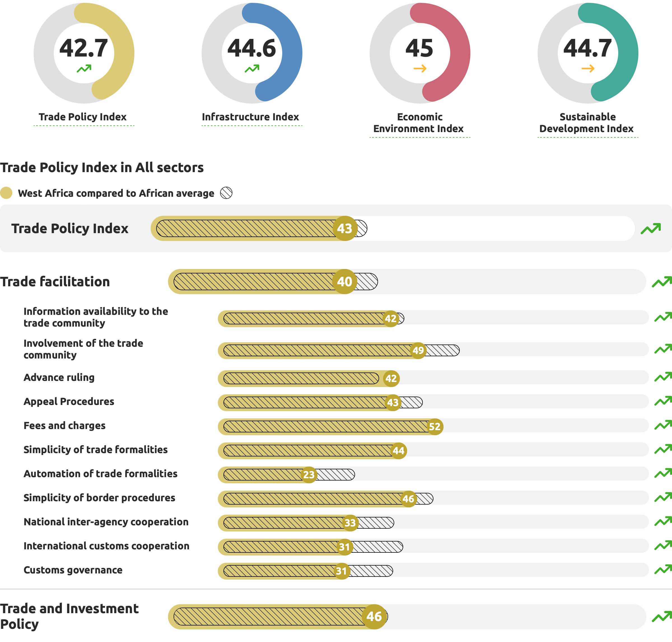Click the 23 marker on Automation bar
The height and width of the screenshot is (642, 672).
(309, 474)
